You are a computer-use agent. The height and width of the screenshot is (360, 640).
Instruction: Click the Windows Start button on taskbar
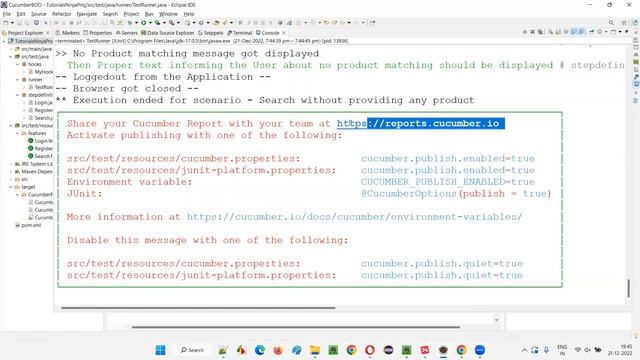(160, 350)
